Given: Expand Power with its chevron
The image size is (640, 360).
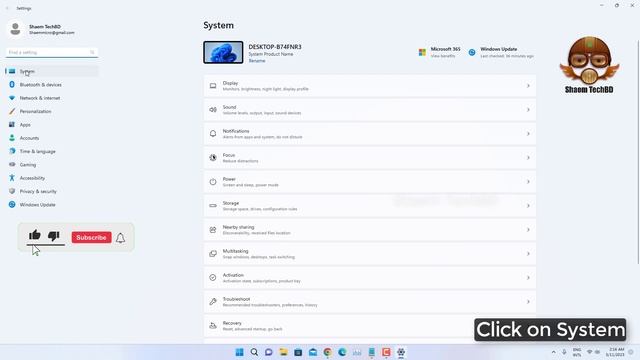Looking at the screenshot, I should pos(528,182).
